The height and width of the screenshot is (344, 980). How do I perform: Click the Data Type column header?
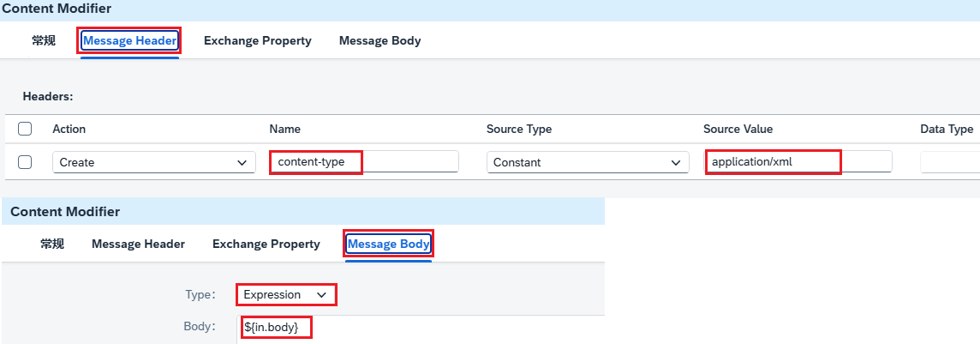947,129
